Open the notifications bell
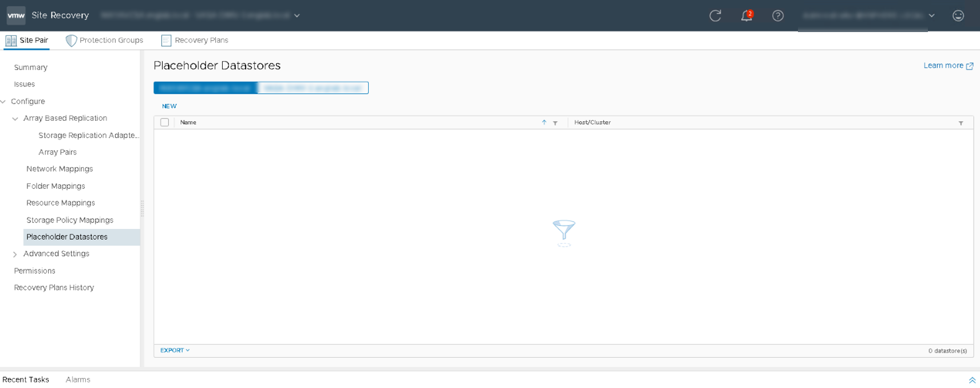This screenshot has width=980, height=388. coord(746,15)
